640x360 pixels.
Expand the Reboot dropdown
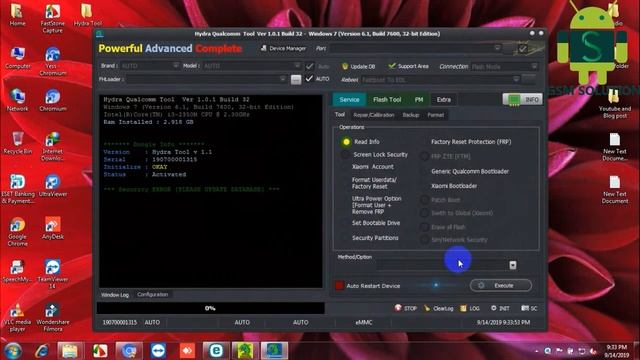pyautogui.click(x=516, y=79)
